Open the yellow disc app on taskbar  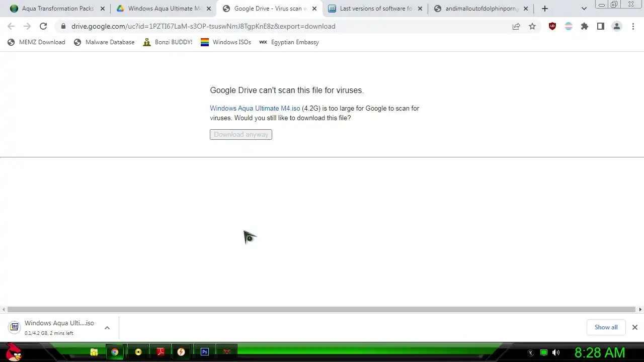138,352
